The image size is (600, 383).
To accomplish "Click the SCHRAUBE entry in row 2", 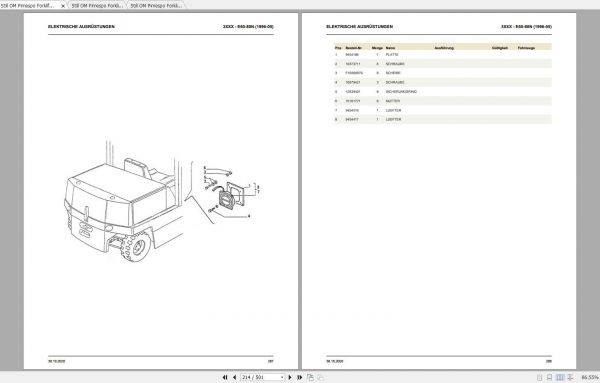I will [x=395, y=64].
